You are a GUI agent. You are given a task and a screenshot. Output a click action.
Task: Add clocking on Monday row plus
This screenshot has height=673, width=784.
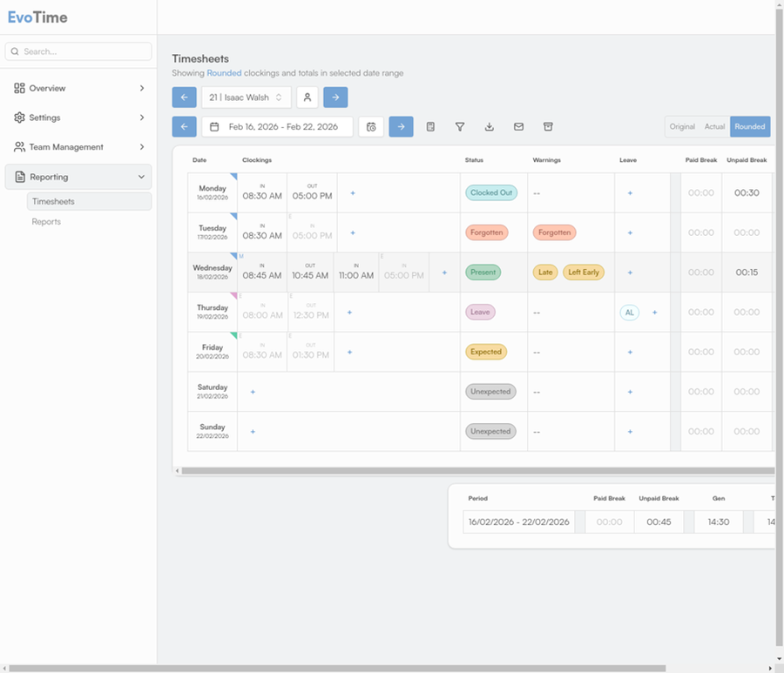(353, 193)
